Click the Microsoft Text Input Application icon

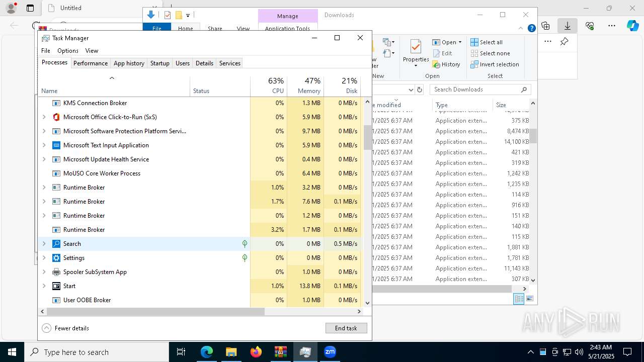tap(56, 145)
